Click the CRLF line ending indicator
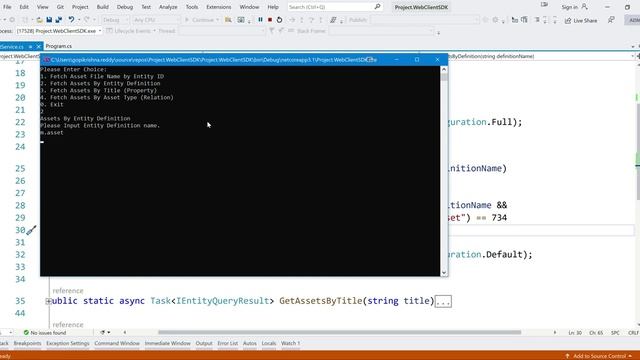The height and width of the screenshot is (360, 640). click(x=633, y=333)
